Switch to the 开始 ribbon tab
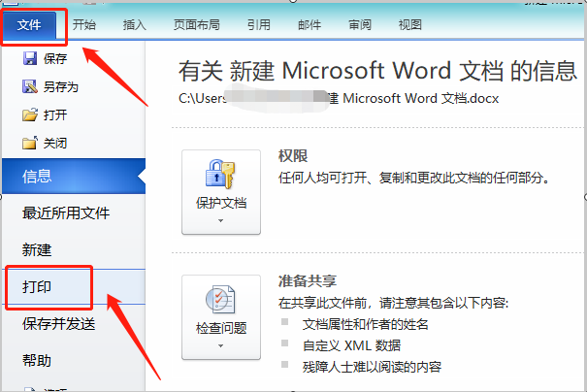The image size is (587, 392). [x=84, y=25]
